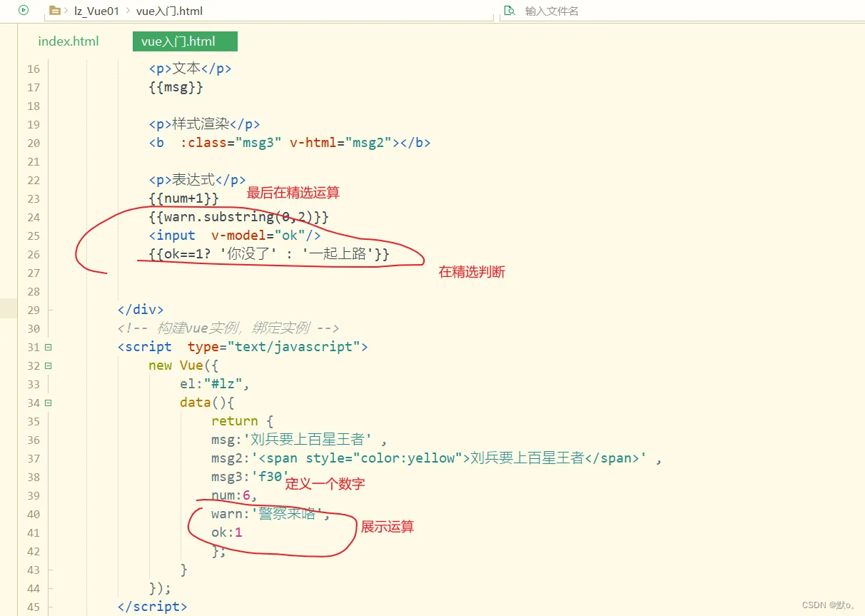The width and height of the screenshot is (865, 616).
Task: Click the file search icon
Action: coord(510,11)
